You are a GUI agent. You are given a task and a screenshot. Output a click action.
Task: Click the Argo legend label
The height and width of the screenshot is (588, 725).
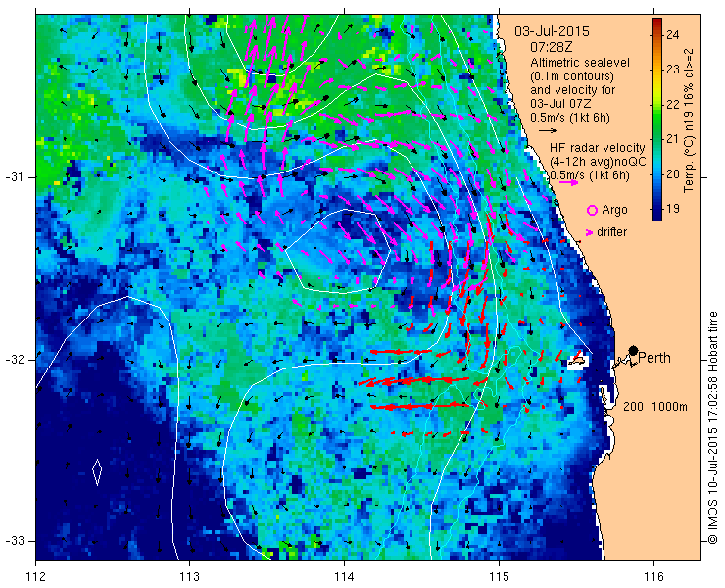(x=614, y=210)
